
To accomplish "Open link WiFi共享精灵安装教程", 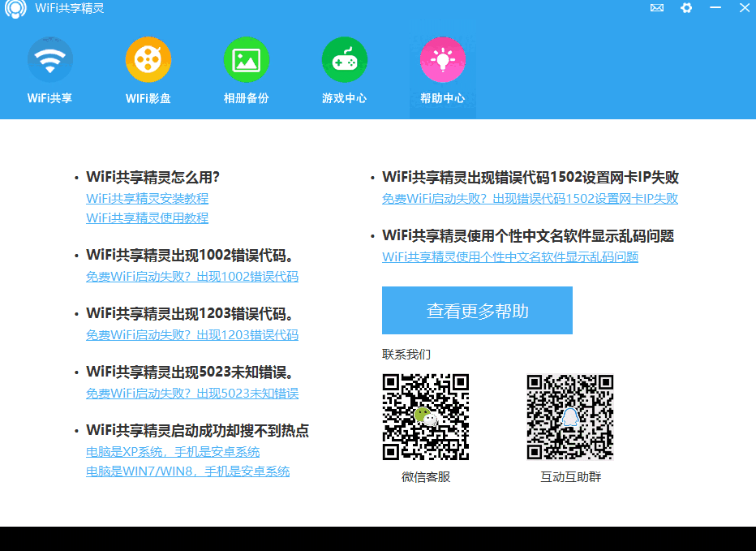I will pos(147,198).
